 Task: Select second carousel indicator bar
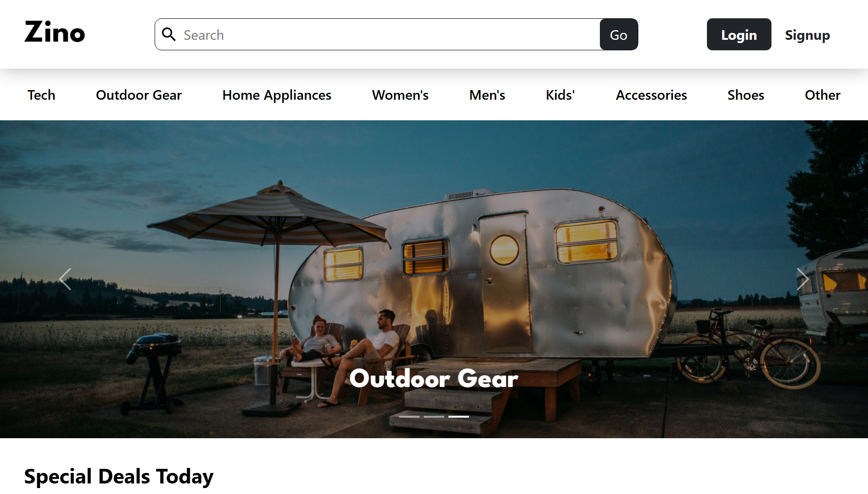pyautogui.click(x=434, y=417)
